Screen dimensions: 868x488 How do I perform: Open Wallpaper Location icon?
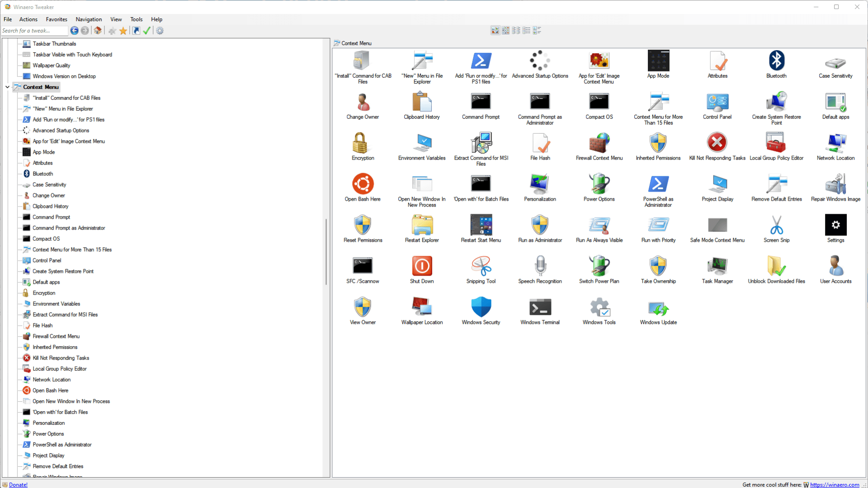point(422,307)
